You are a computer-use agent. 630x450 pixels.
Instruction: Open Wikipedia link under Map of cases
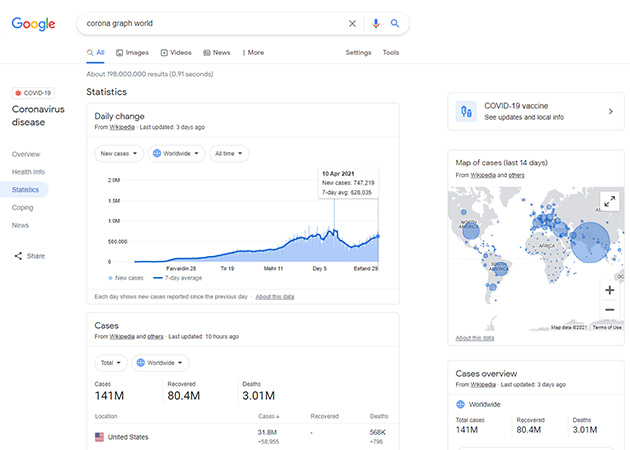[483, 175]
